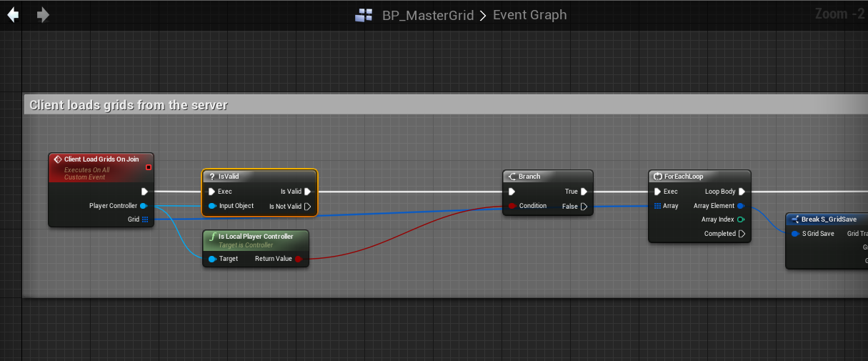
Task: Click the forward navigation arrow
Action: (x=43, y=15)
